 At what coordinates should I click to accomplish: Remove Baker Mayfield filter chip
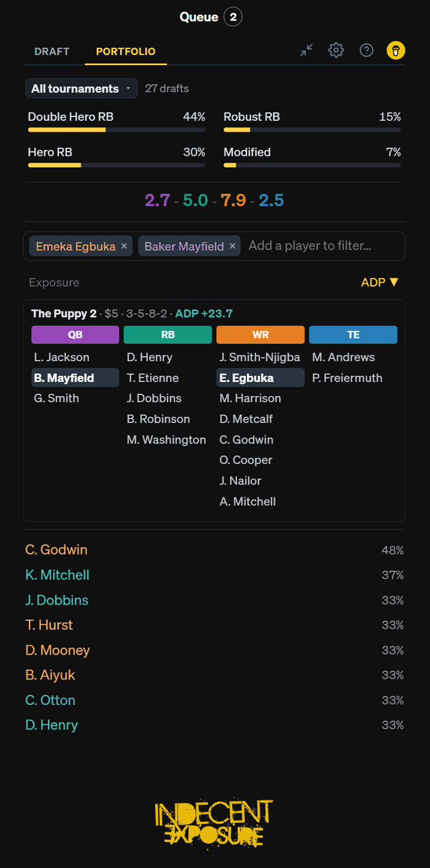click(232, 246)
